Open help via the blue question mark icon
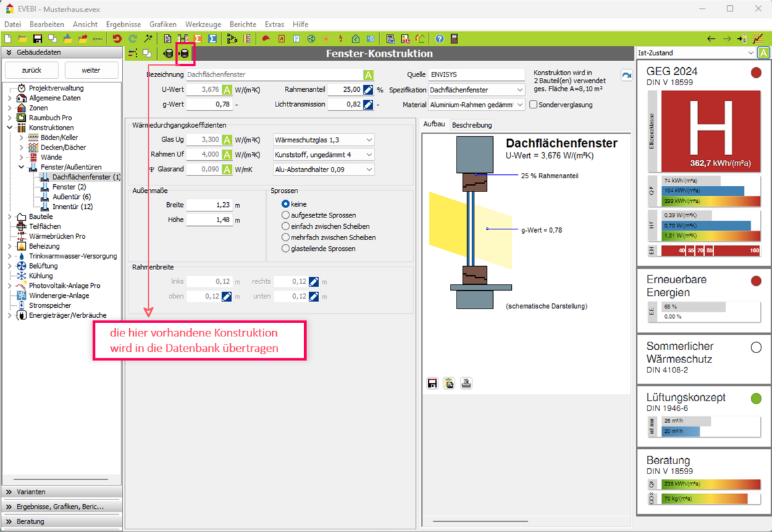 (x=439, y=39)
